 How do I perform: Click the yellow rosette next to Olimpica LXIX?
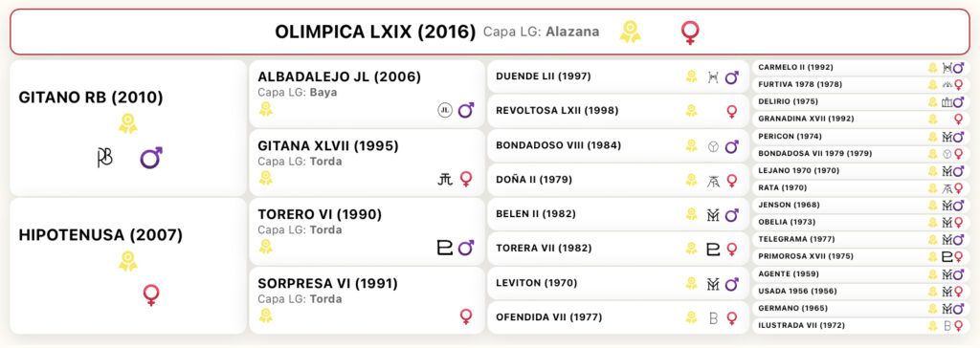point(630,32)
